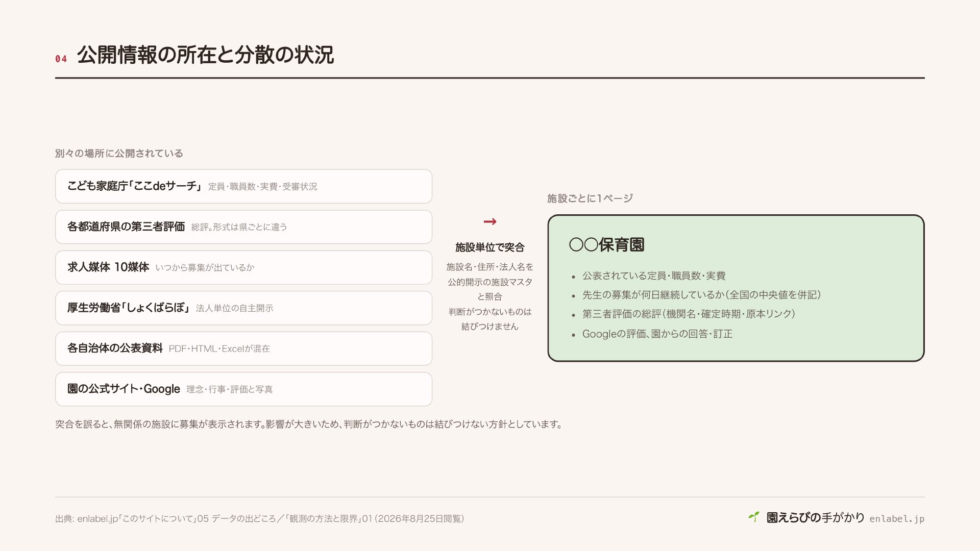Click the slide number 04
The image size is (980, 551).
[61, 59]
